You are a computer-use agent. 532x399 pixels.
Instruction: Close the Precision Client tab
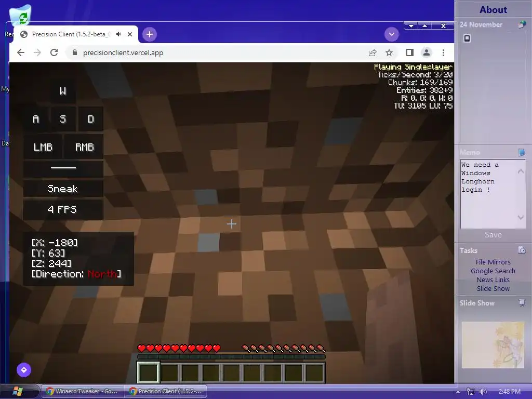click(x=129, y=34)
